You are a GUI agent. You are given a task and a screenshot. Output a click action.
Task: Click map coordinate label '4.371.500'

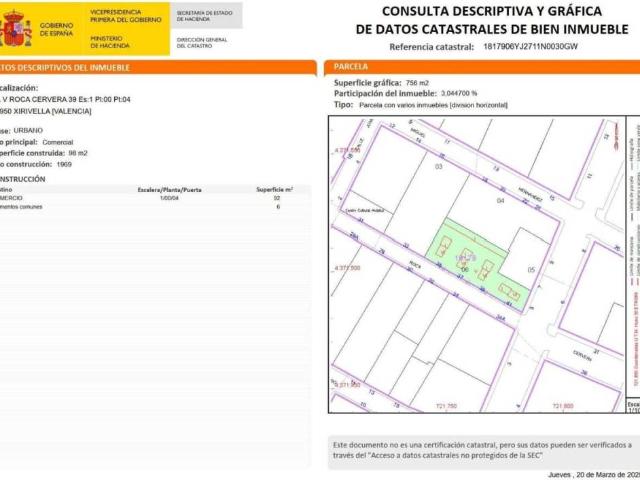tap(347, 268)
